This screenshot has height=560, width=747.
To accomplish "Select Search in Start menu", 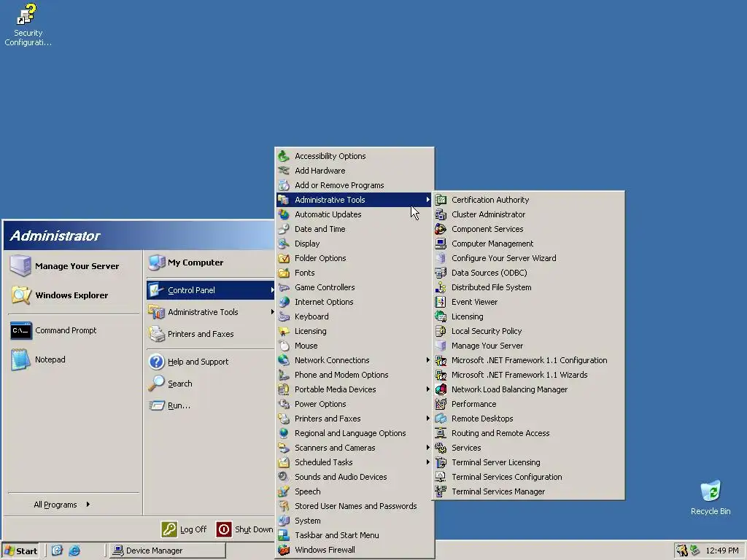I will click(x=210, y=384).
